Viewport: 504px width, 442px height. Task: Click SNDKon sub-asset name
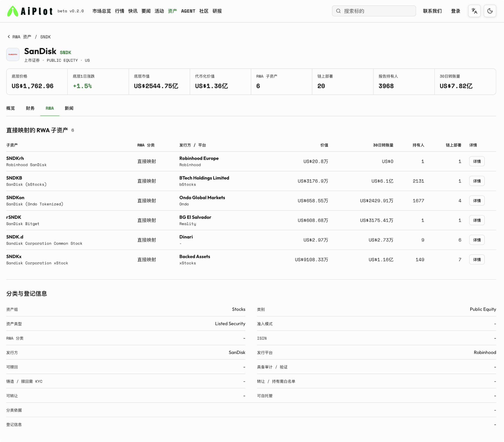point(15,198)
